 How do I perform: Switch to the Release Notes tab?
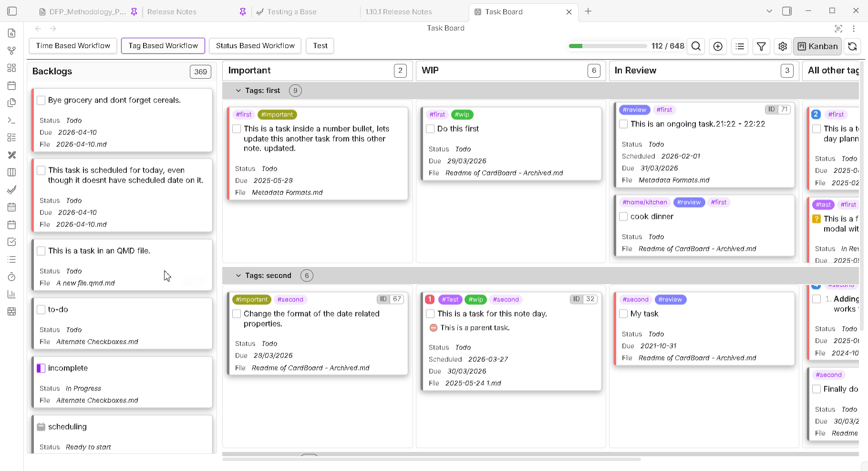[172, 12]
